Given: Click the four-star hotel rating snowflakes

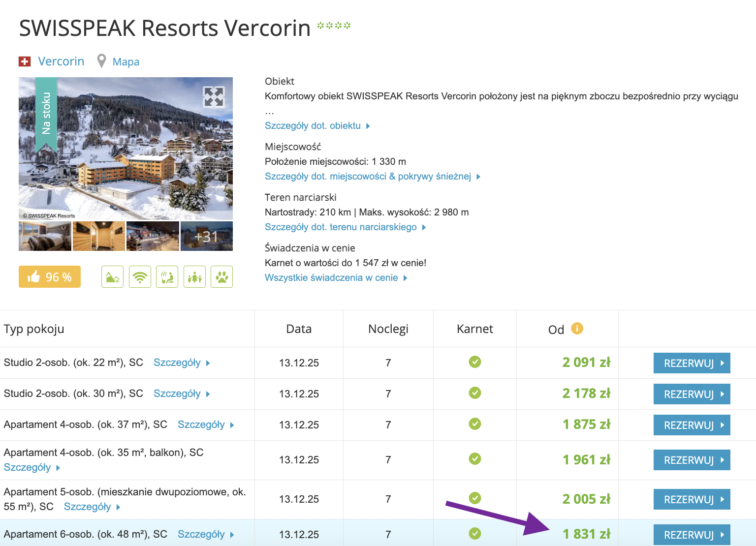Looking at the screenshot, I should (334, 25).
